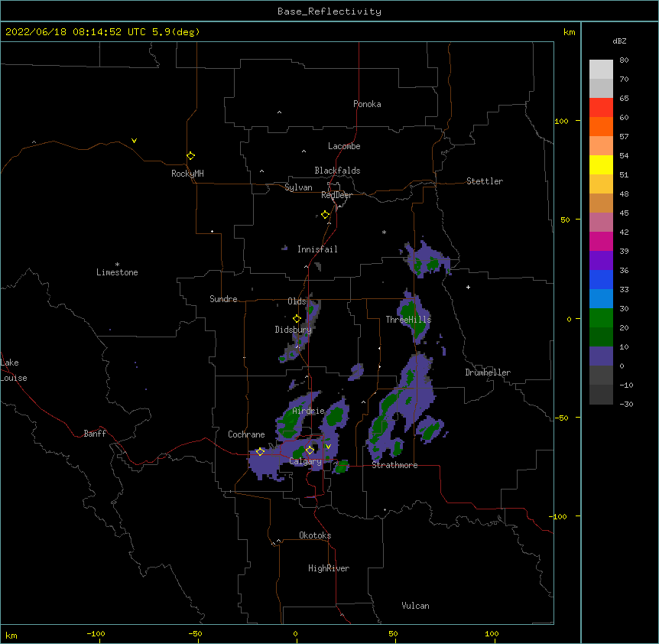Select the yellow diamond marker near Didsbury
The height and width of the screenshot is (644, 659).
pyautogui.click(x=297, y=318)
